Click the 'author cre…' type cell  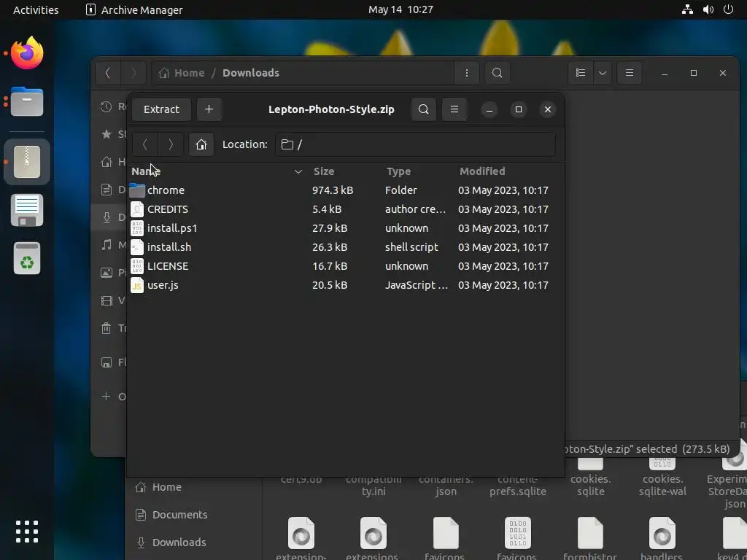(x=415, y=209)
